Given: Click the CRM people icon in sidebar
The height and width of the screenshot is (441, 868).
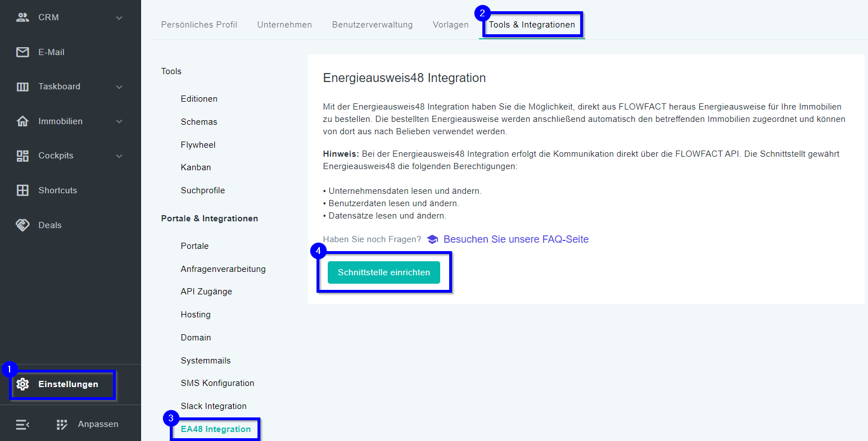Looking at the screenshot, I should pos(22,17).
